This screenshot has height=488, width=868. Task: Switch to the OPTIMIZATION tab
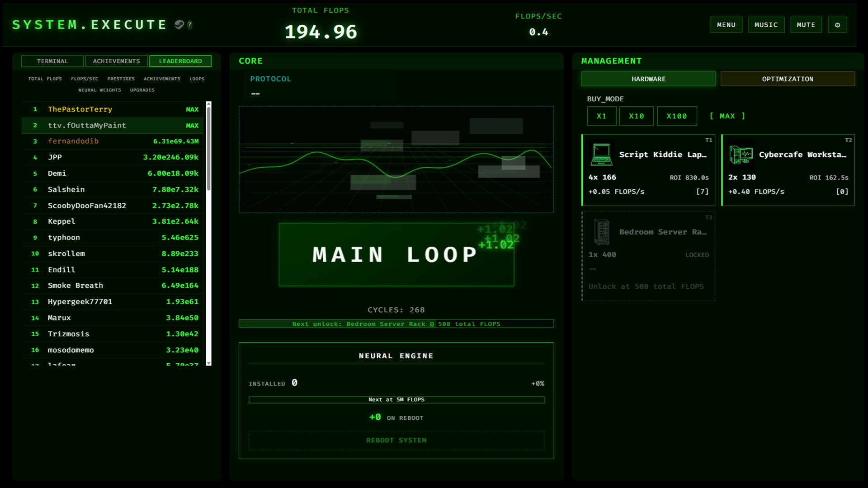coord(788,79)
